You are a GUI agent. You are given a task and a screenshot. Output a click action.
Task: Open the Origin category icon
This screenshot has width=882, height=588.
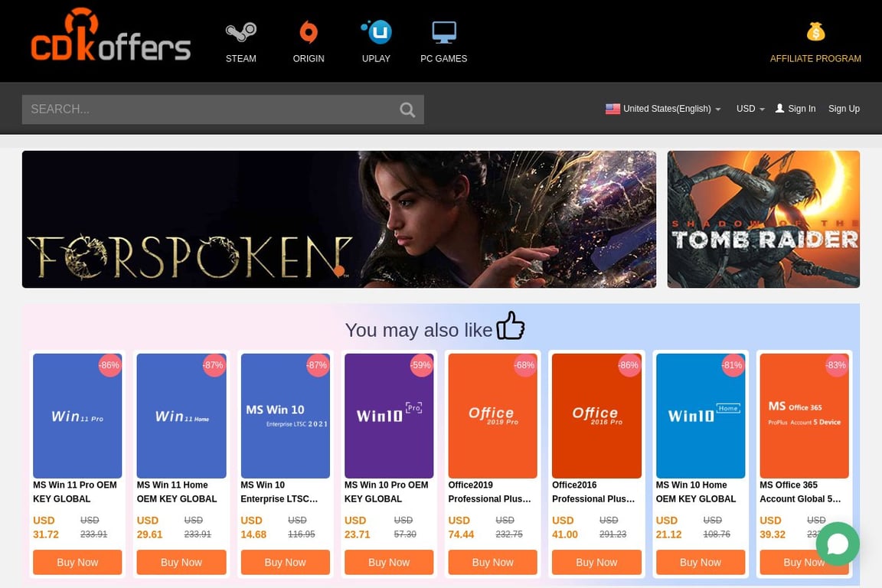[309, 32]
